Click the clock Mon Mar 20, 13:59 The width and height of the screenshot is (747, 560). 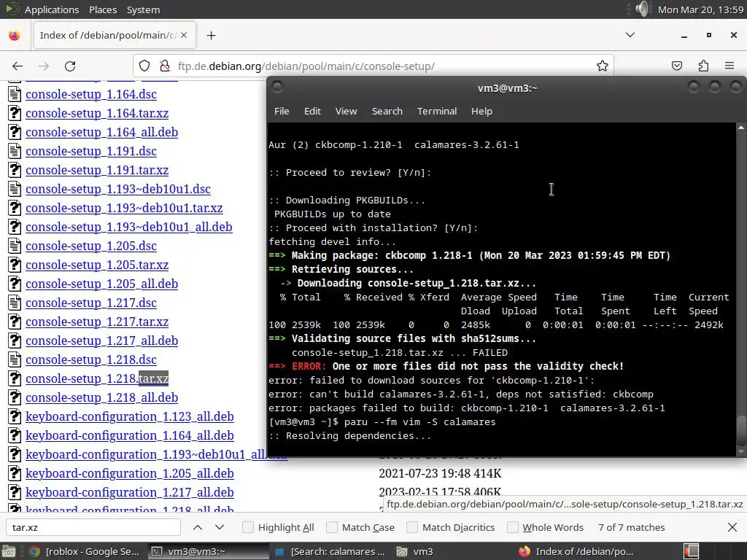click(700, 9)
